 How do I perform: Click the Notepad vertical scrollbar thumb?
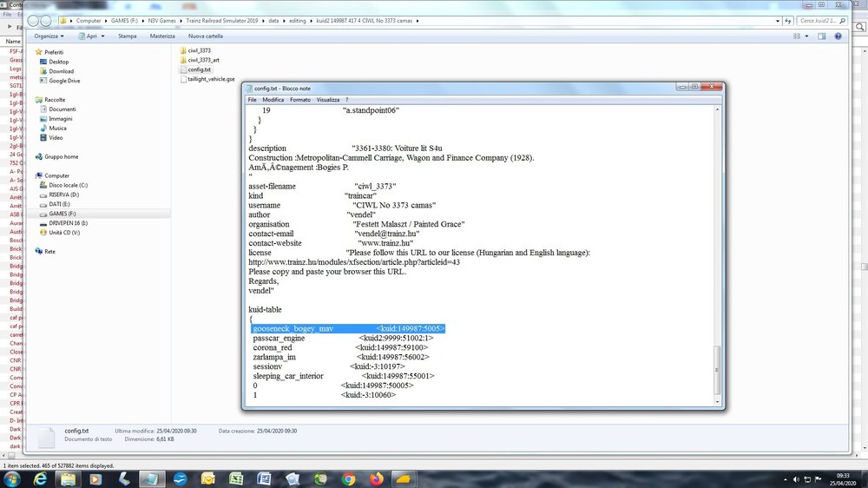click(718, 369)
